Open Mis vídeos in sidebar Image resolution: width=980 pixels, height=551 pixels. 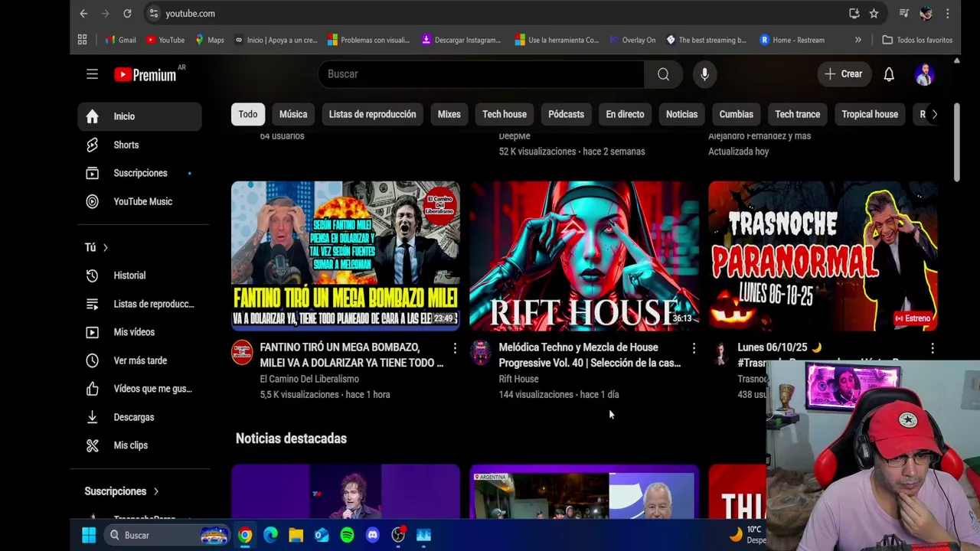point(139,332)
